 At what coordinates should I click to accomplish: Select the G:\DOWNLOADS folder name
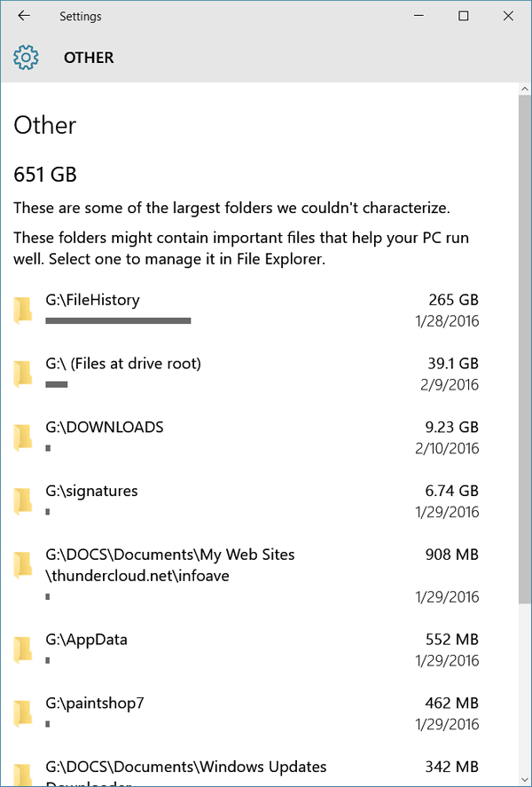point(105,427)
